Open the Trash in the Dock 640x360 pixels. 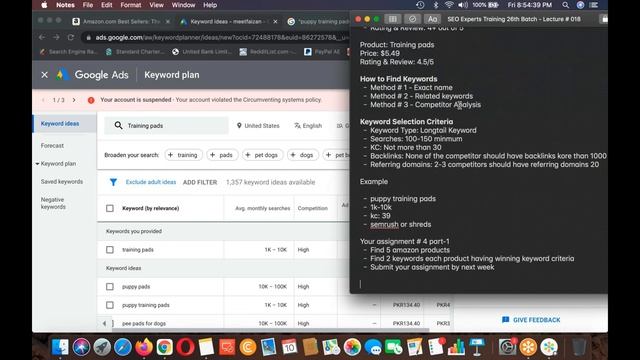(x=579, y=347)
